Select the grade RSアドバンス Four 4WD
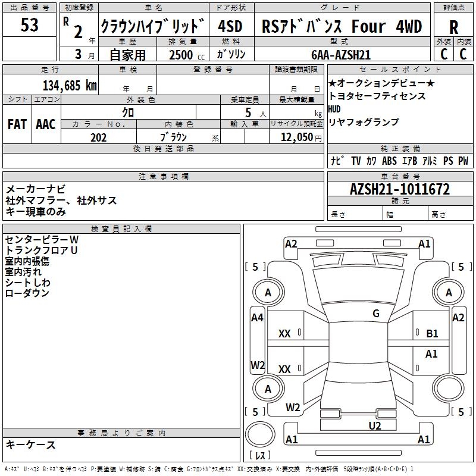 click(342, 26)
